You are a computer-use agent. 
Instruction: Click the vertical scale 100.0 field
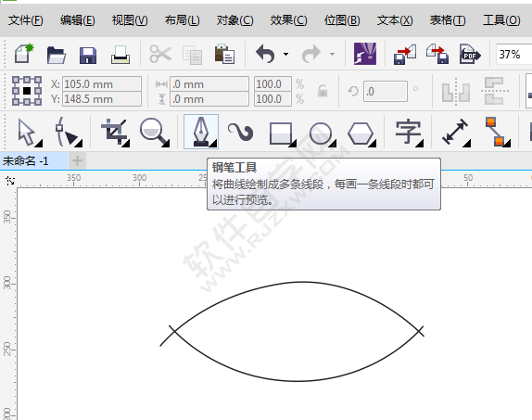tap(272, 99)
